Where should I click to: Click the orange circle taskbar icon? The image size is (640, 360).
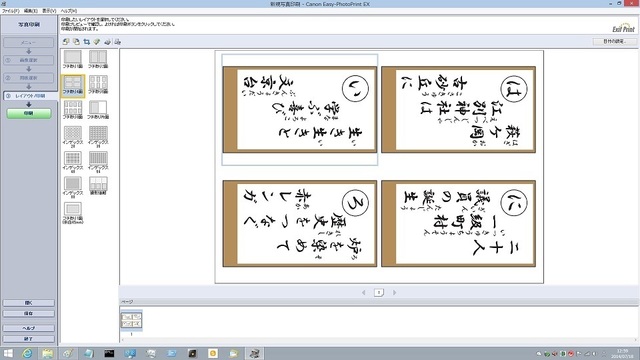213,353
